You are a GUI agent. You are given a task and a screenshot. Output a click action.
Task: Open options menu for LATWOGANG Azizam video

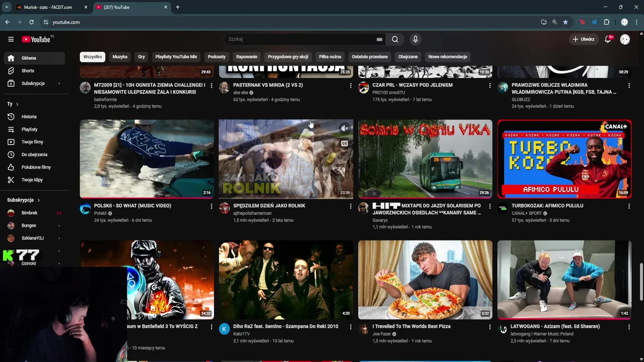(x=629, y=327)
